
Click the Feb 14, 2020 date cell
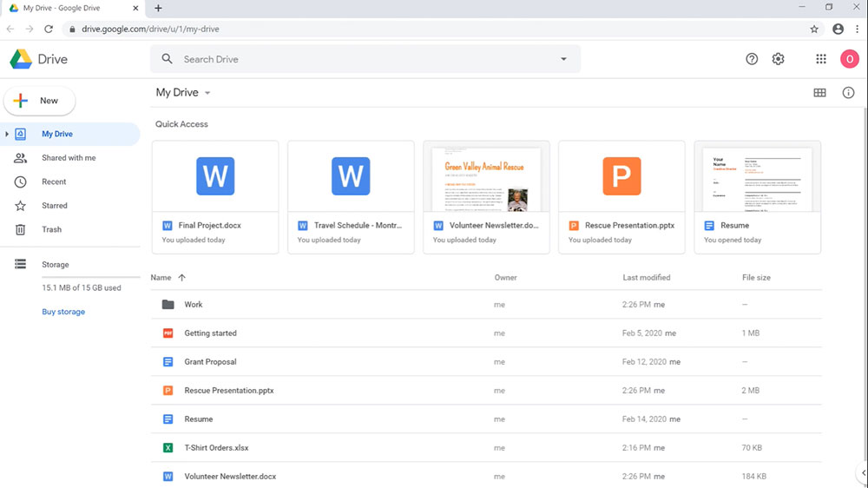(x=644, y=419)
